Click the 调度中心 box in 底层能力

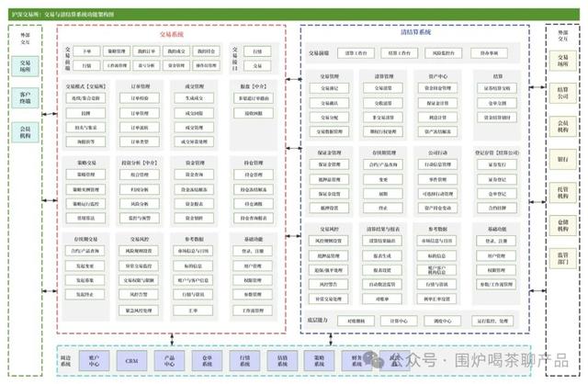(x=443, y=321)
